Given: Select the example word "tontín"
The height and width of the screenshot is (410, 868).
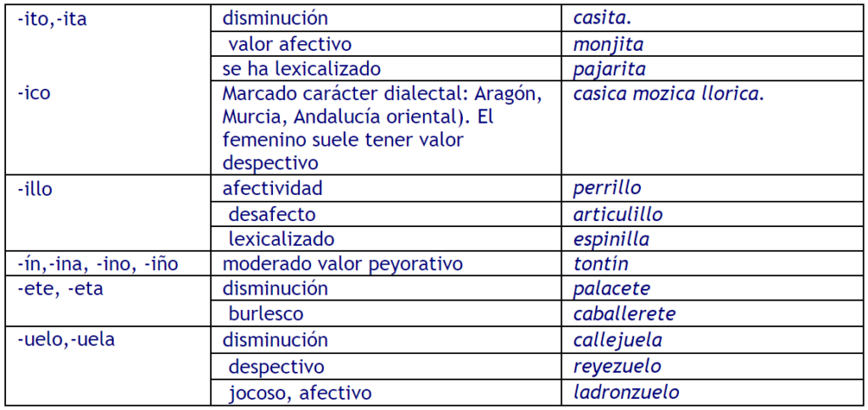Looking at the screenshot, I should [x=601, y=263].
